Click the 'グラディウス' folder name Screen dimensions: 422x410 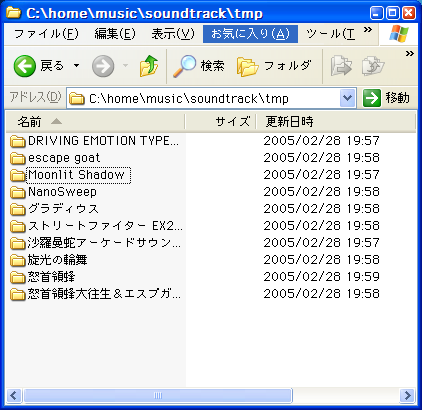(x=63, y=209)
